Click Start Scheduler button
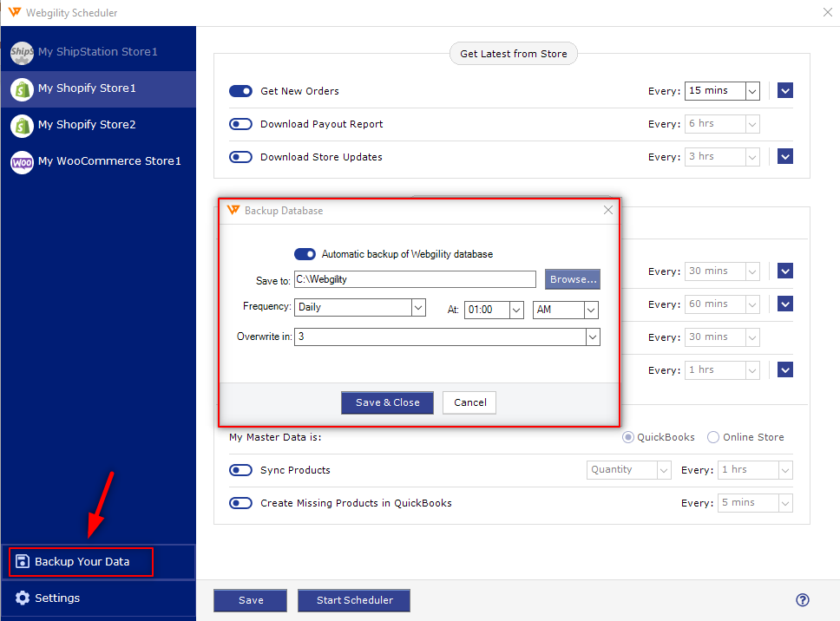The height and width of the screenshot is (621, 840). (354, 600)
